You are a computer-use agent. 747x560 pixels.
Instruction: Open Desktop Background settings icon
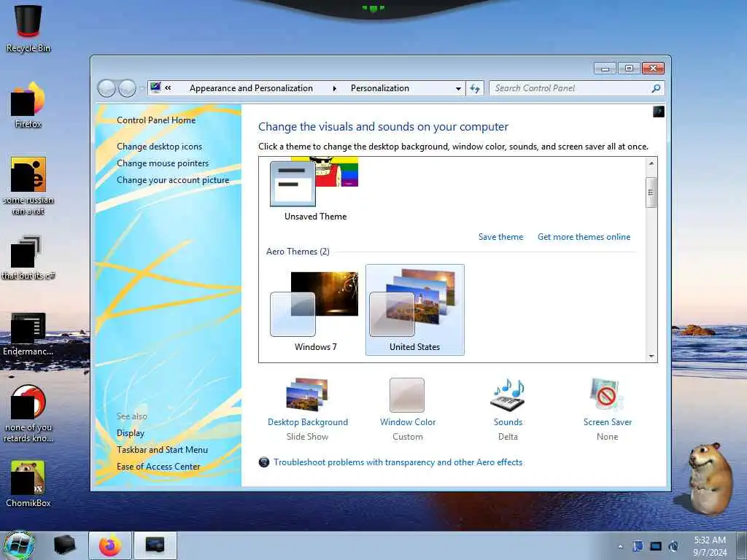click(307, 394)
